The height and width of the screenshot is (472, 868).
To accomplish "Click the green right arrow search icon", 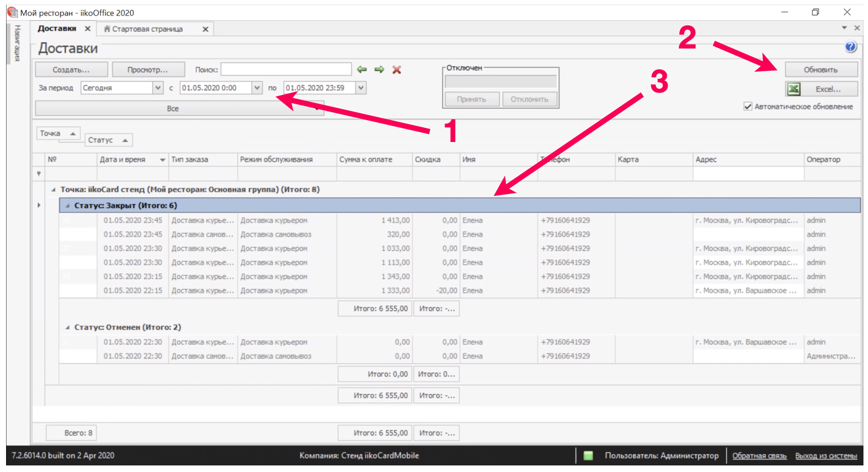I will point(379,70).
